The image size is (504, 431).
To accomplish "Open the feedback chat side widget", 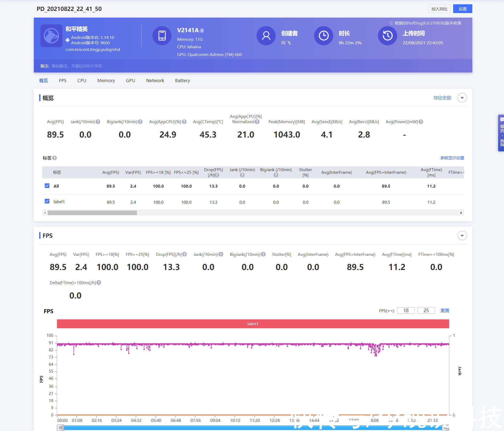I will (x=501, y=133).
